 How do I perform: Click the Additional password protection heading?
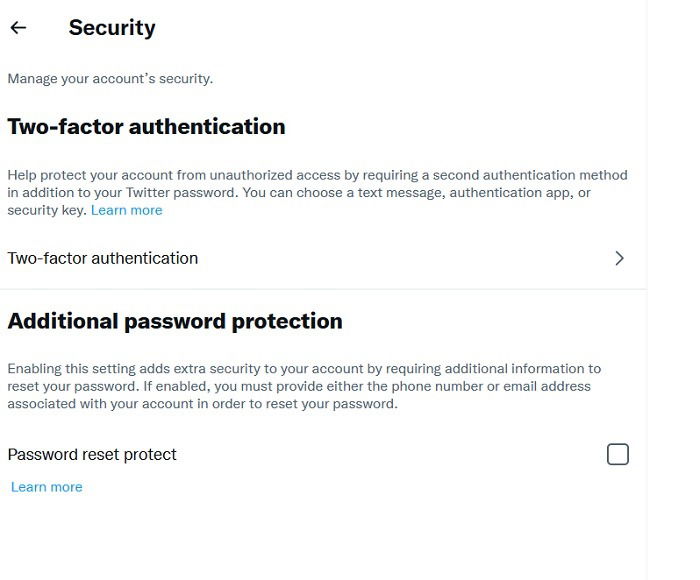tap(175, 321)
